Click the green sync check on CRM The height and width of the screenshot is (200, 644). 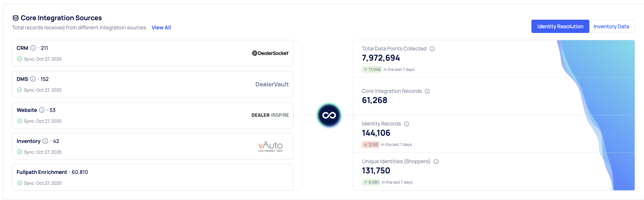(x=20, y=59)
